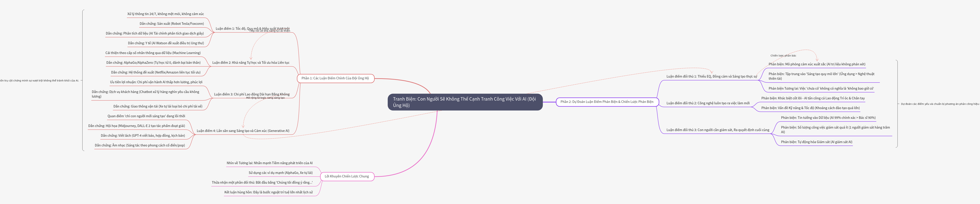The width and height of the screenshot is (980, 204).
Task: Click 'Dẫn chứng: AlphaGo/AlphaZero' leaf node
Action: [153, 63]
